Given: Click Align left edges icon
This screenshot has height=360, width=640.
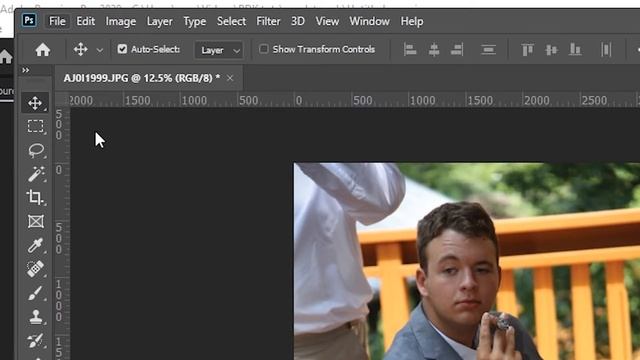Looking at the screenshot, I should pos(410,49).
